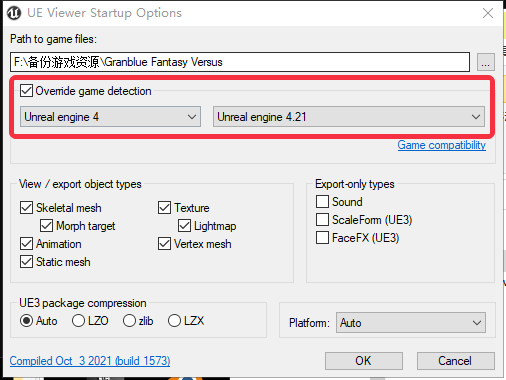Image resolution: width=506 pixels, height=380 pixels.
Task: Expand the Unreal engine 4 dropdown
Action: pos(110,117)
